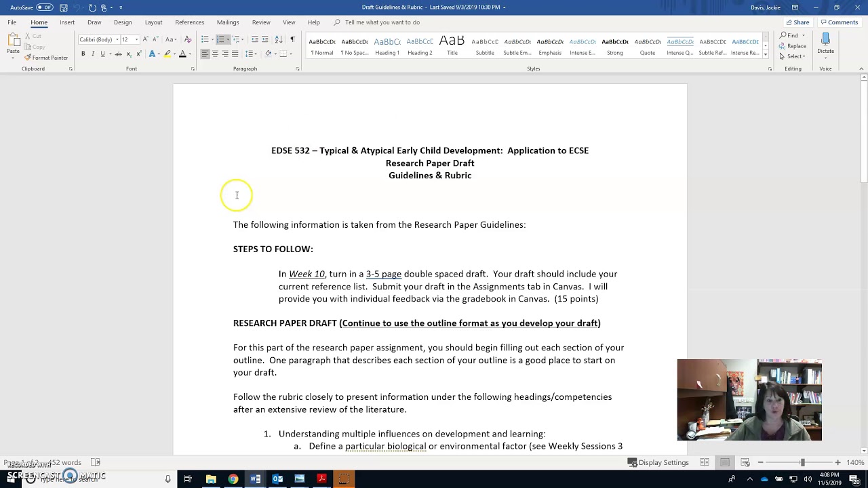
Task: Switch to the Design tab
Action: click(123, 22)
